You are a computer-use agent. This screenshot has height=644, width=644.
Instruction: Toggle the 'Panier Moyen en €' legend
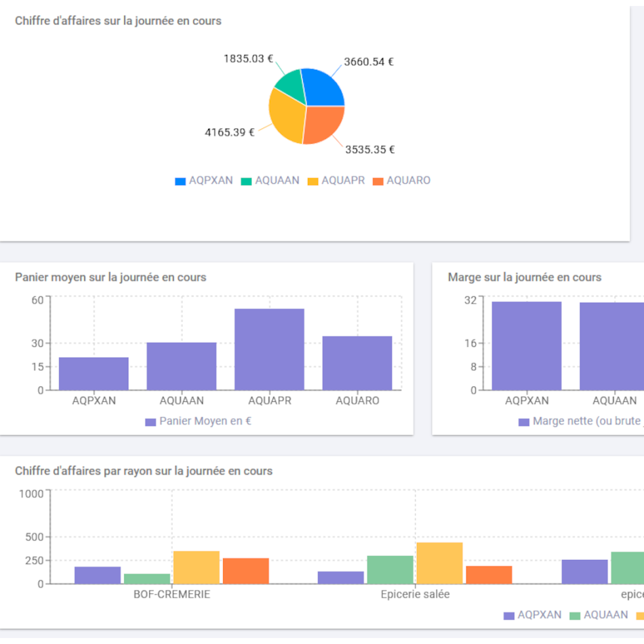pos(198,422)
